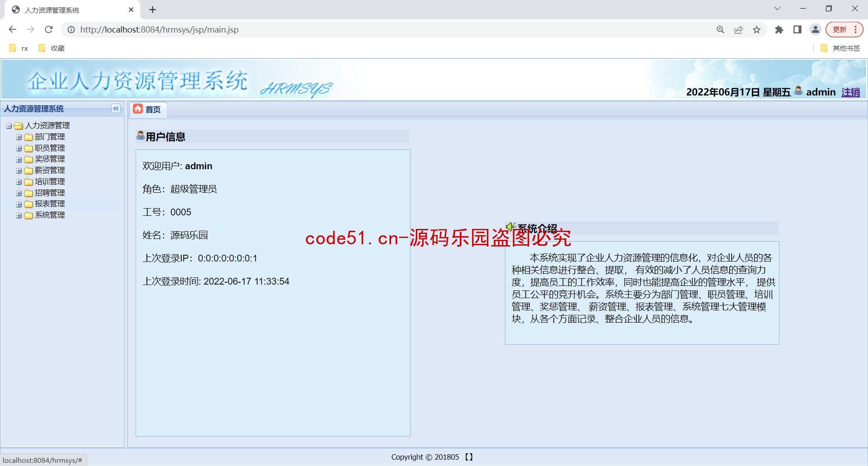Click the home icon on 首页 tab
Screen dimensions: 868x466
[x=138, y=109]
